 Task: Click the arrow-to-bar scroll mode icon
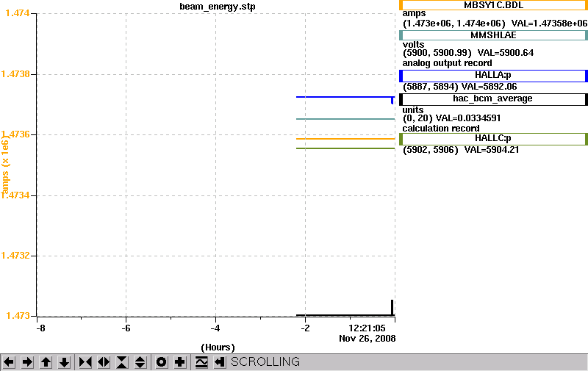(220, 362)
